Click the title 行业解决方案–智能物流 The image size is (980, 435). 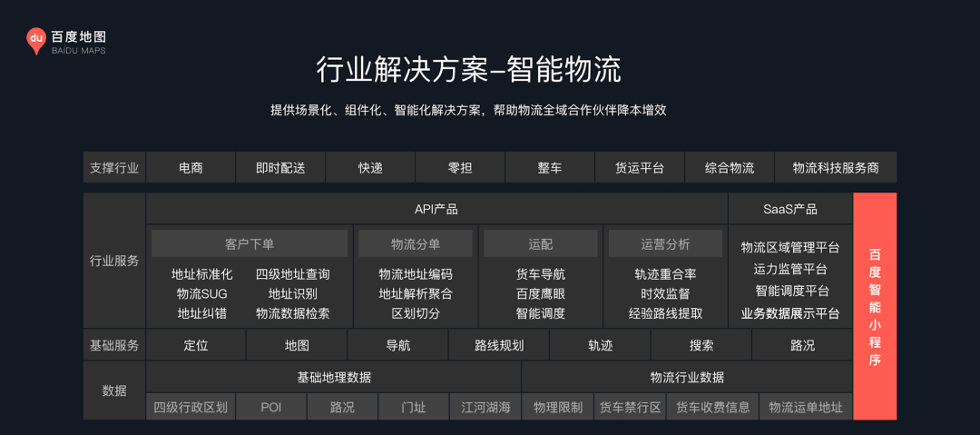click(469, 71)
